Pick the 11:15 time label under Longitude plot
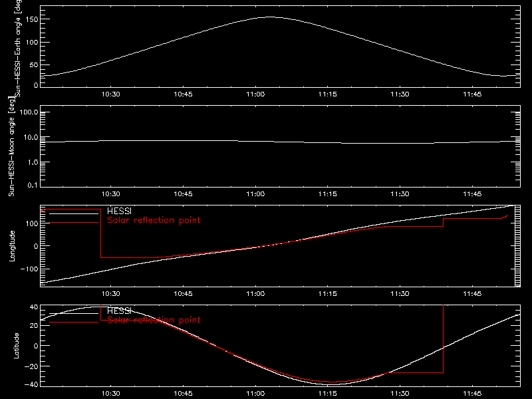The width and height of the screenshot is (532, 399). tap(328, 294)
